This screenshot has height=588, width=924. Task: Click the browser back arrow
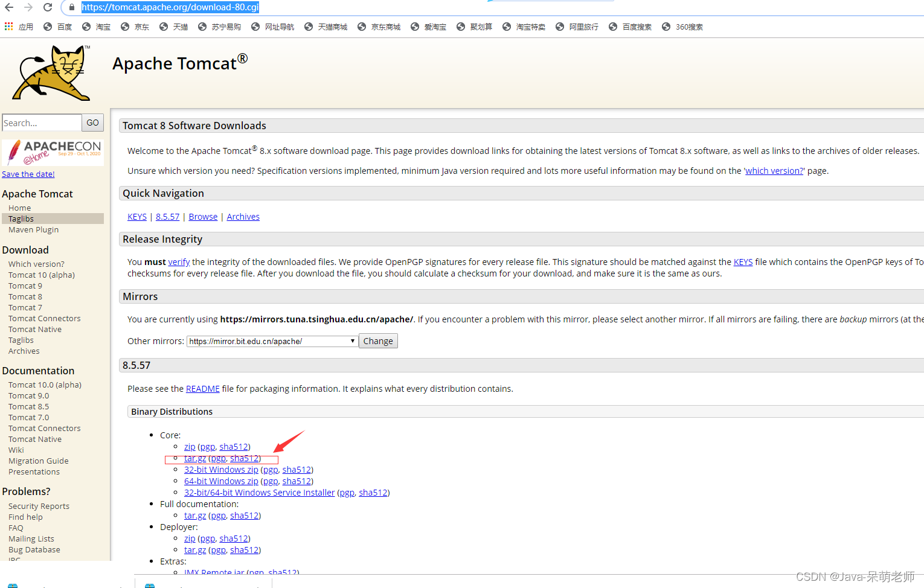[x=9, y=7]
